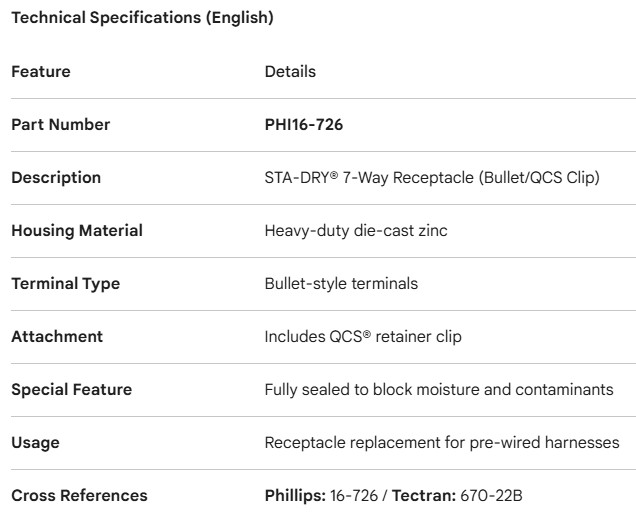Click the Bullet-style terminals value
The height and width of the screenshot is (519, 636).
tap(341, 284)
